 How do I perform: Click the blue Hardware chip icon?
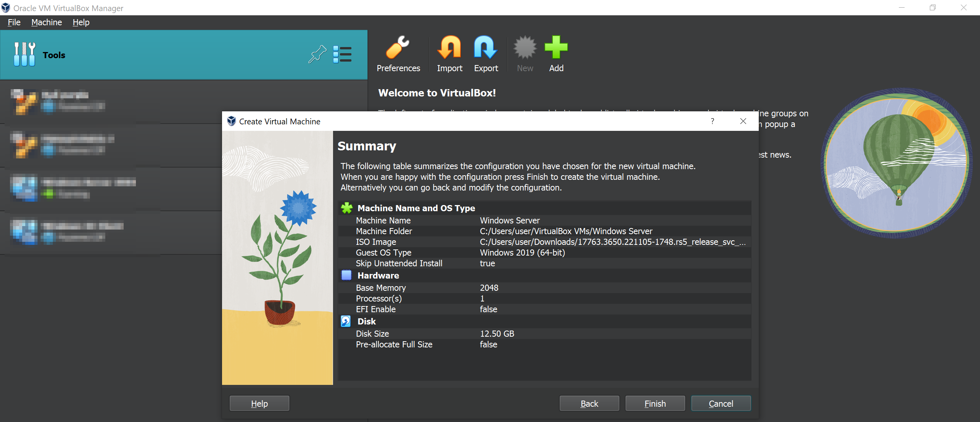pos(346,275)
